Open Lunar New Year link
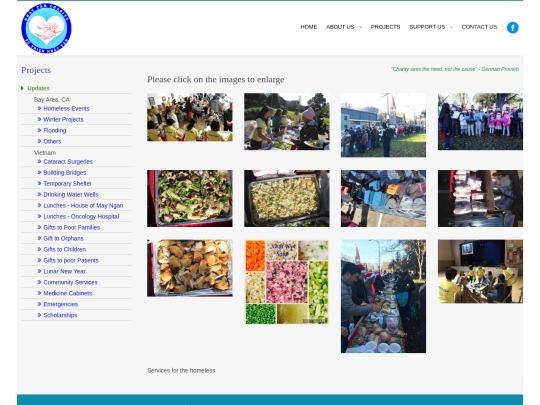 tap(64, 271)
